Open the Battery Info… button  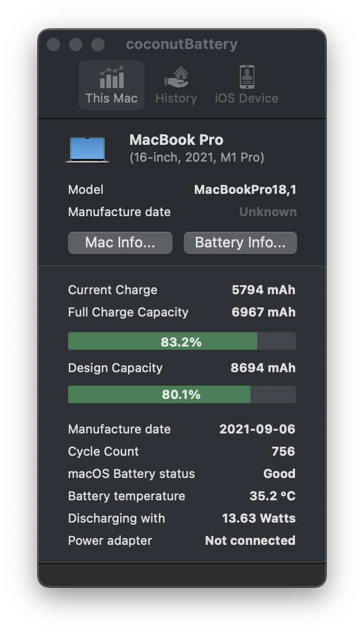(x=240, y=242)
